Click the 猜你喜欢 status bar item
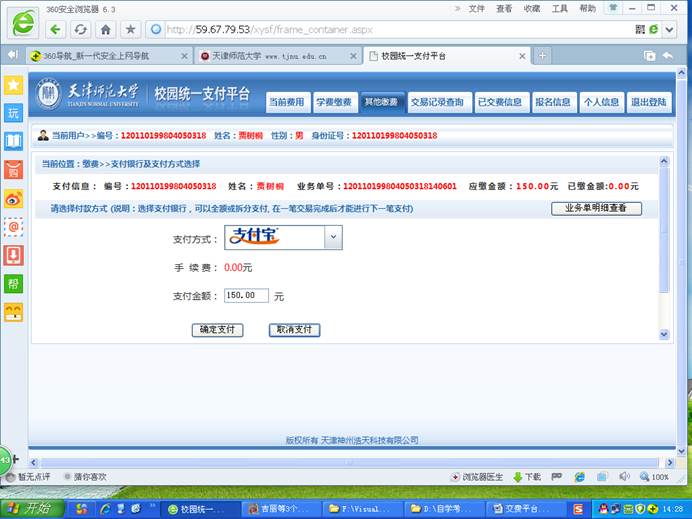This screenshot has width=692, height=519. click(x=86, y=477)
